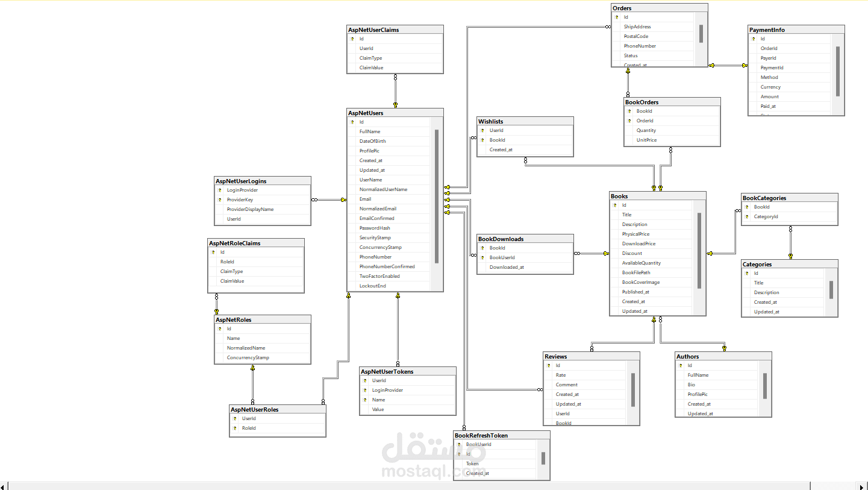
Task: Select the key icon beside Wishlists UserId
Action: [482, 130]
